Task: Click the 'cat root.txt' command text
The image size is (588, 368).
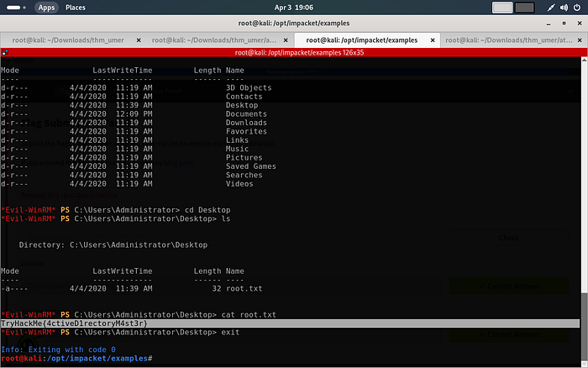Action: (249, 315)
